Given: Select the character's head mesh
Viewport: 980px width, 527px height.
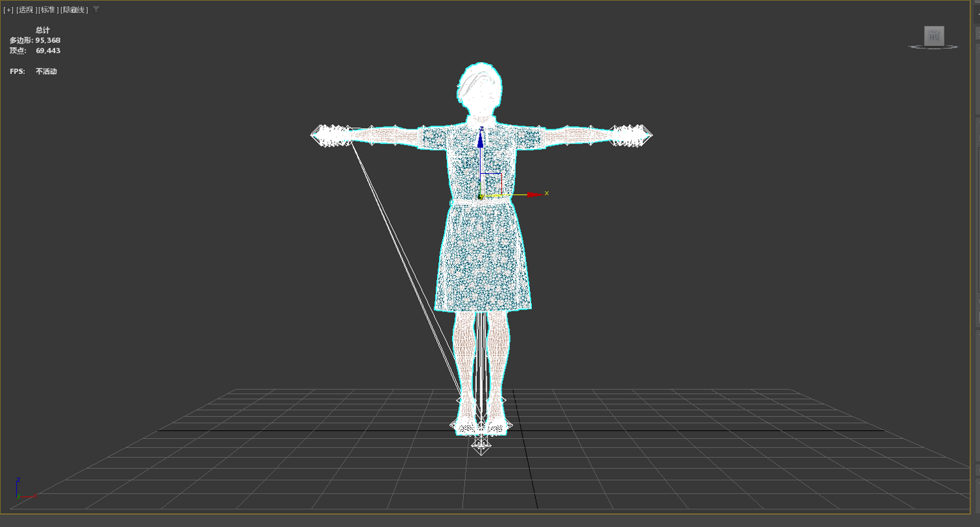Looking at the screenshot, I should (x=479, y=88).
